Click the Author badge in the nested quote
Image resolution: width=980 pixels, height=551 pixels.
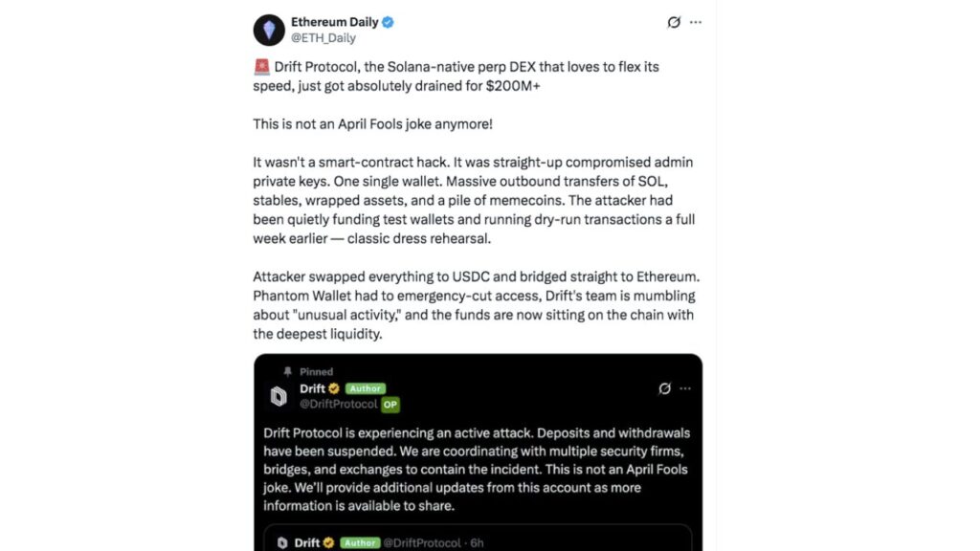360,542
